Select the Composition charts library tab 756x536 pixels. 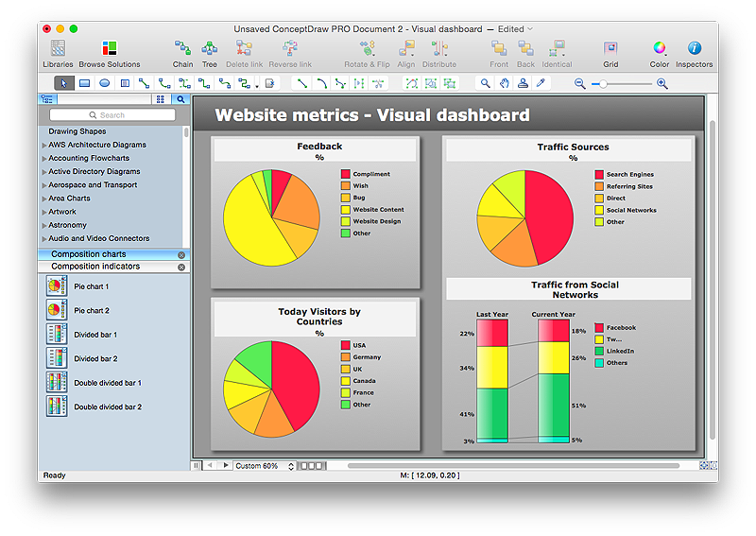pyautogui.click(x=89, y=255)
